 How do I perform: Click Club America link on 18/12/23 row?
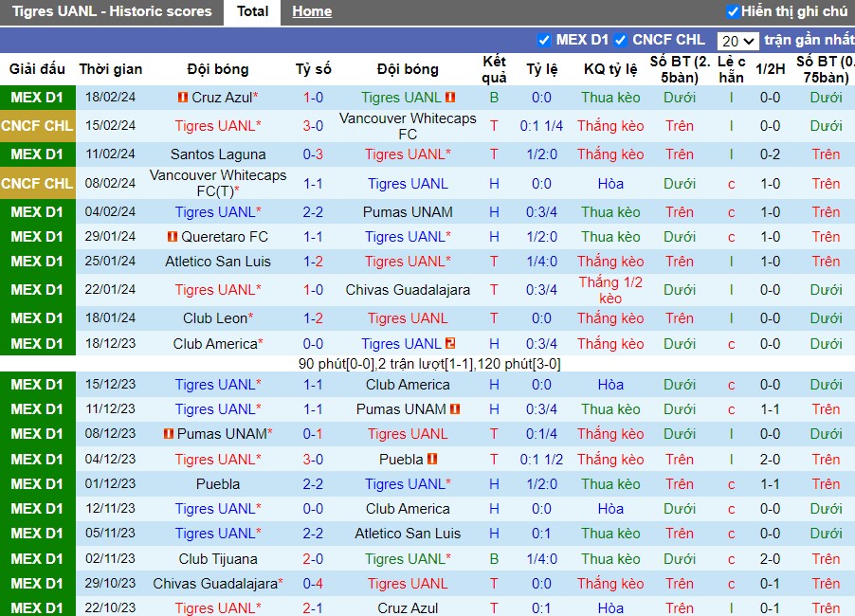click(x=215, y=343)
